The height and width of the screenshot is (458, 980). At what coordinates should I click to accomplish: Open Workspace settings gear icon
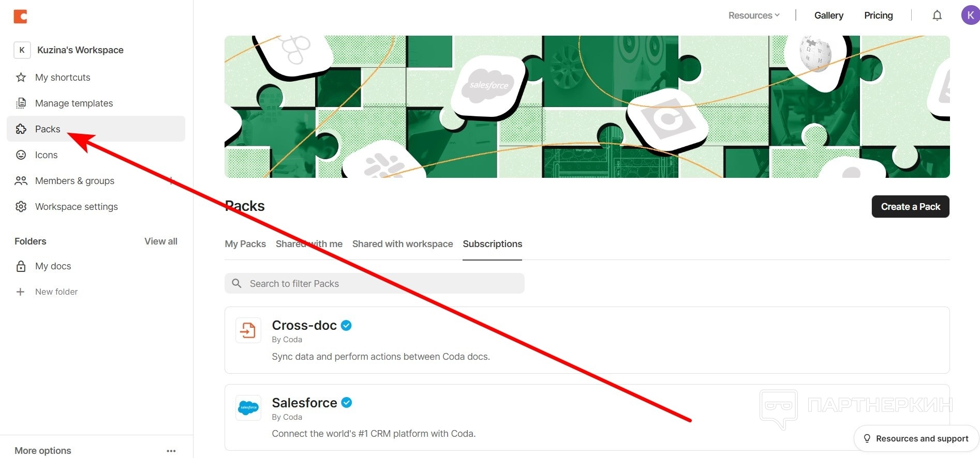tap(21, 207)
